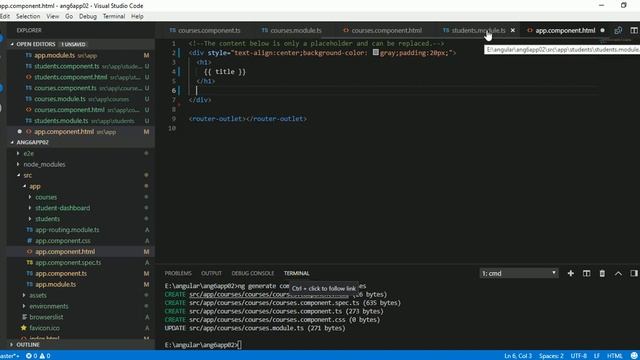Click the new terminal plus icon

point(571,273)
